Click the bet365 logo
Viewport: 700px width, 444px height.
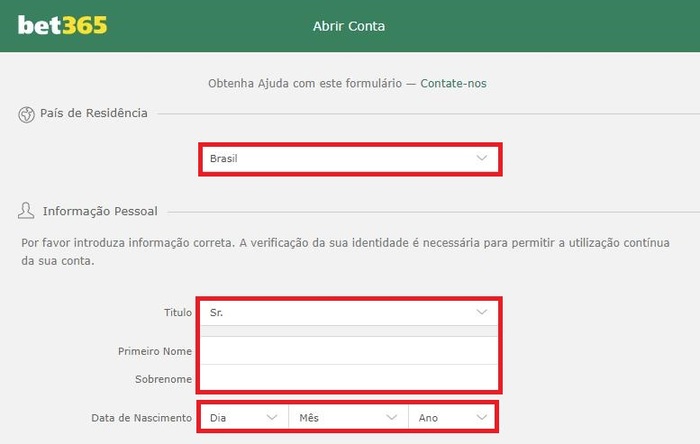click(62, 25)
